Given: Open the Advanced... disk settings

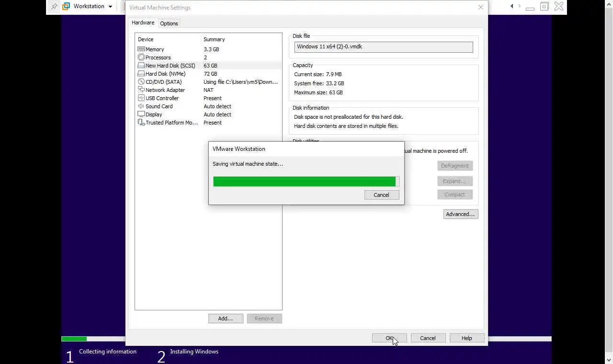Looking at the screenshot, I should (x=461, y=214).
